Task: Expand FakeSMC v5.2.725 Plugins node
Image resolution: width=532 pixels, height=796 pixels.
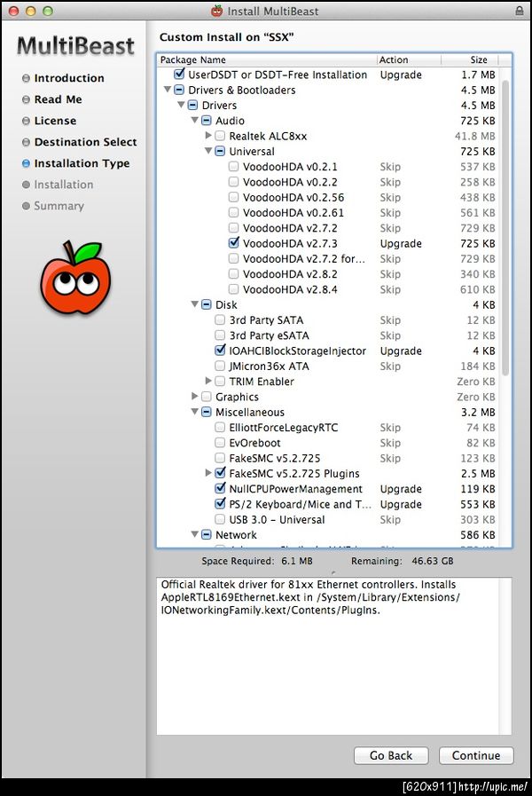Action: pyautogui.click(x=208, y=473)
